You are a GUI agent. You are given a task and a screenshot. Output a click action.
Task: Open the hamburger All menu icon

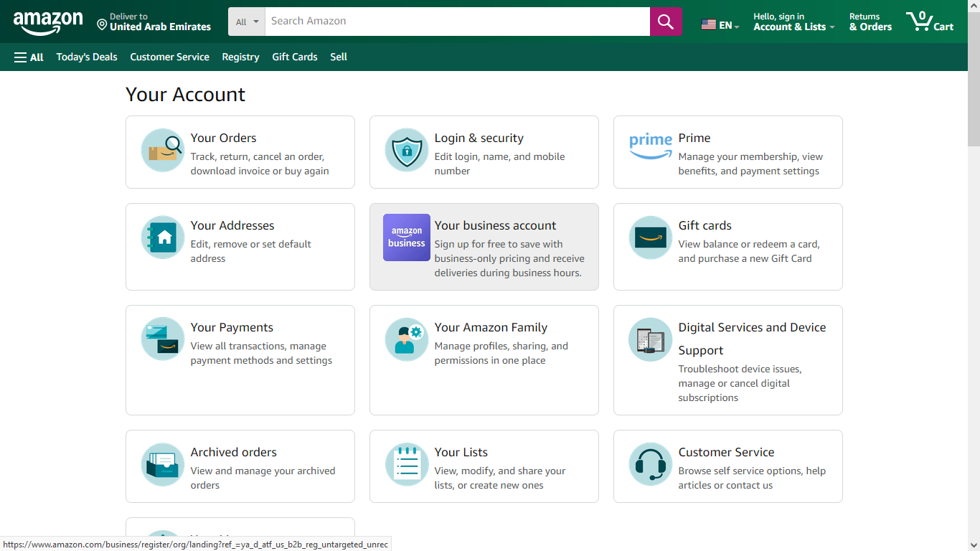[20, 57]
